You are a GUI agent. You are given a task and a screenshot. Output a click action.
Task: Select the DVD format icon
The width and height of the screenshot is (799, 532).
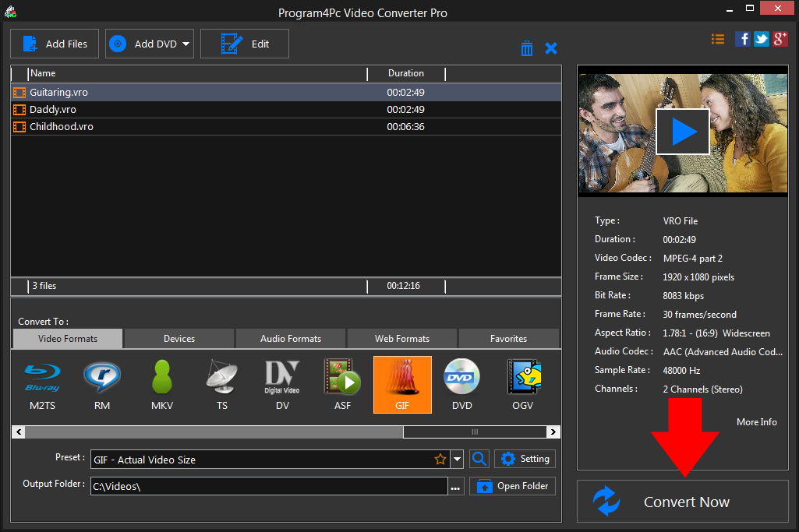[461, 384]
